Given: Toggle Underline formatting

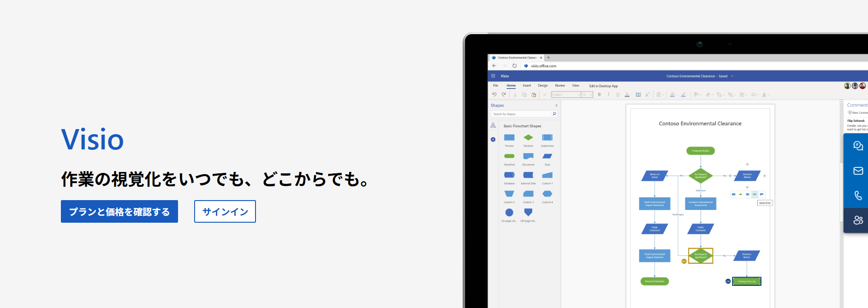Looking at the screenshot, I should tap(618, 95).
